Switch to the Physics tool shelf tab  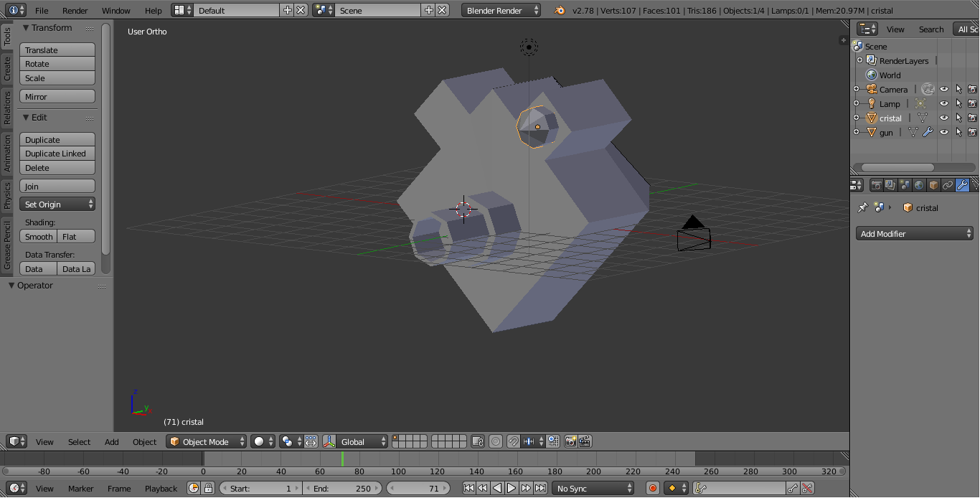[x=7, y=195]
